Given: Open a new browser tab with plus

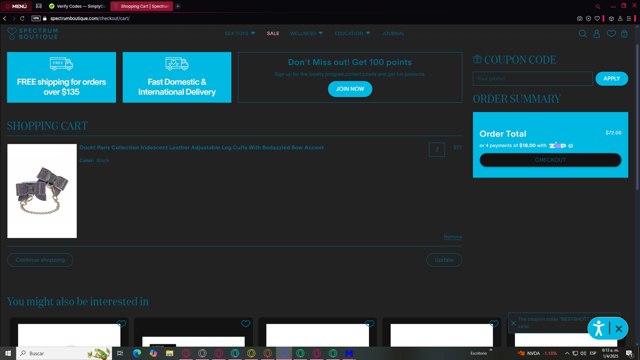Looking at the screenshot, I should click(x=178, y=6).
